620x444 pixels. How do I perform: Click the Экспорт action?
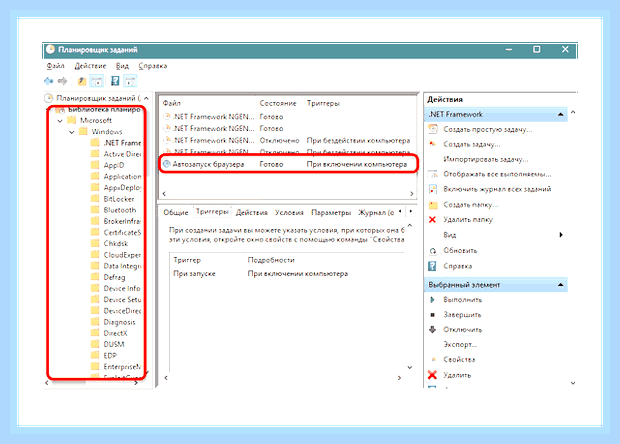(x=460, y=344)
